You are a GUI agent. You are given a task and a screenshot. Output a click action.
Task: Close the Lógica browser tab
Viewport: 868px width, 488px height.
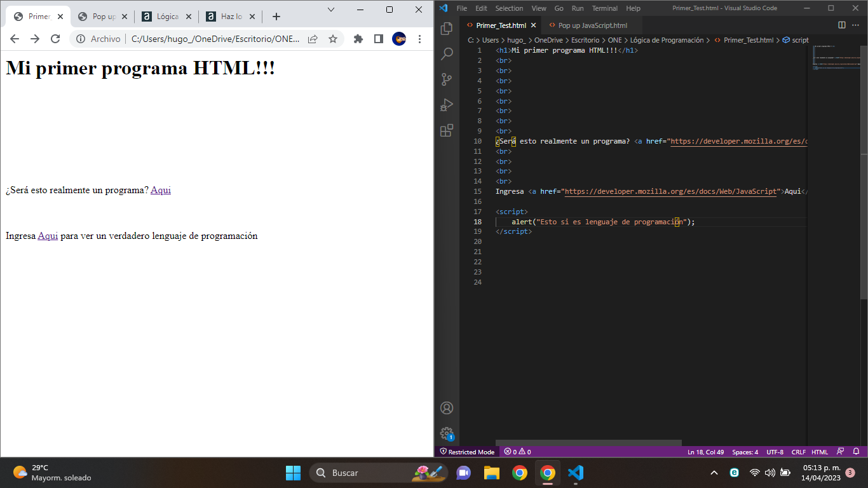(188, 17)
